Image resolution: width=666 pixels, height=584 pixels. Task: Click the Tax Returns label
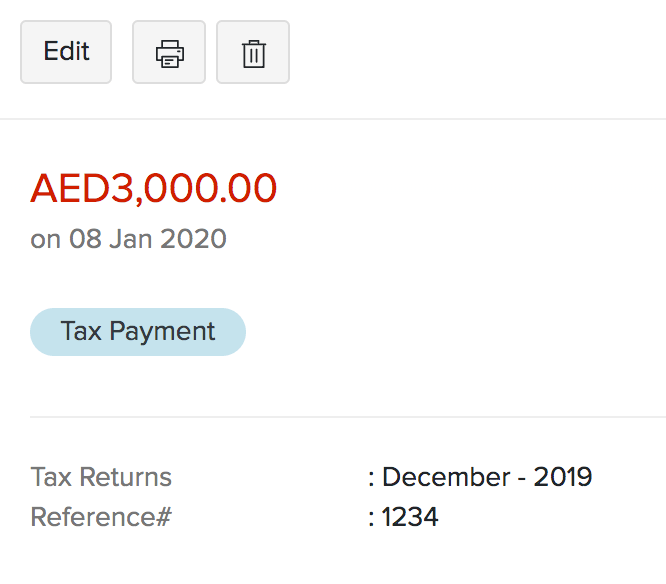coord(101,477)
